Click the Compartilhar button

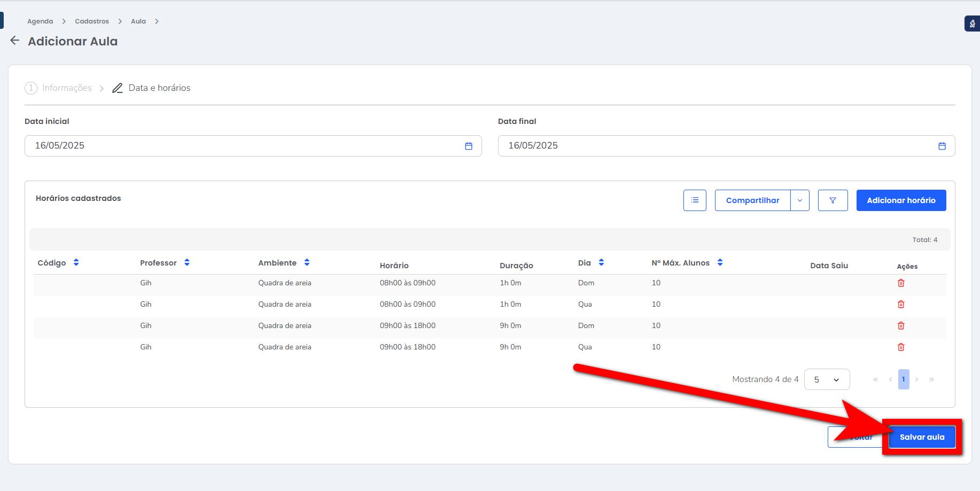(x=752, y=200)
